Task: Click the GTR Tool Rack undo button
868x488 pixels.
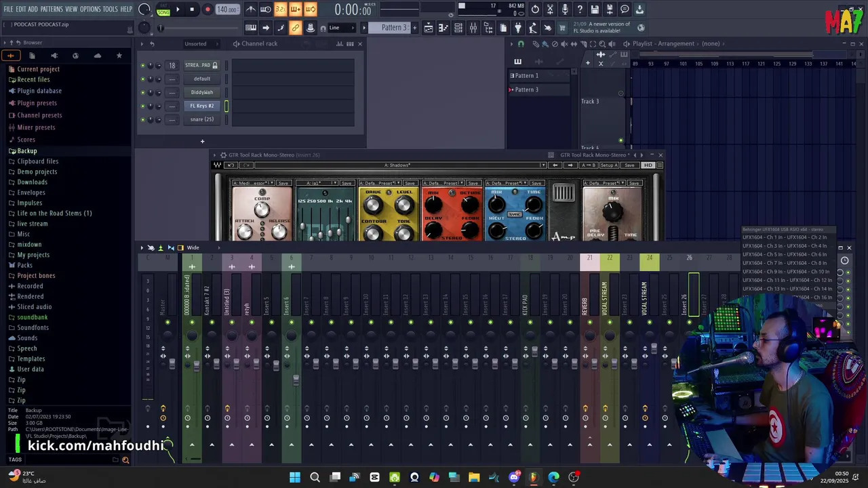Action: (x=231, y=165)
